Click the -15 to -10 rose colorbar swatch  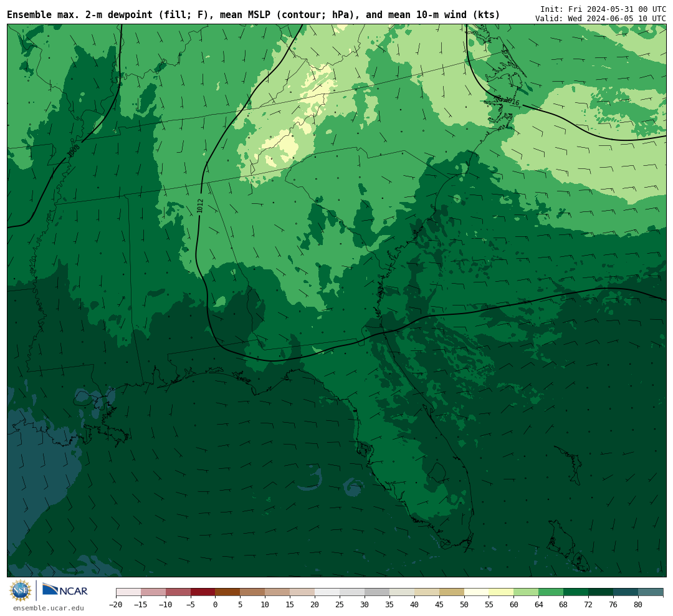(x=153, y=592)
